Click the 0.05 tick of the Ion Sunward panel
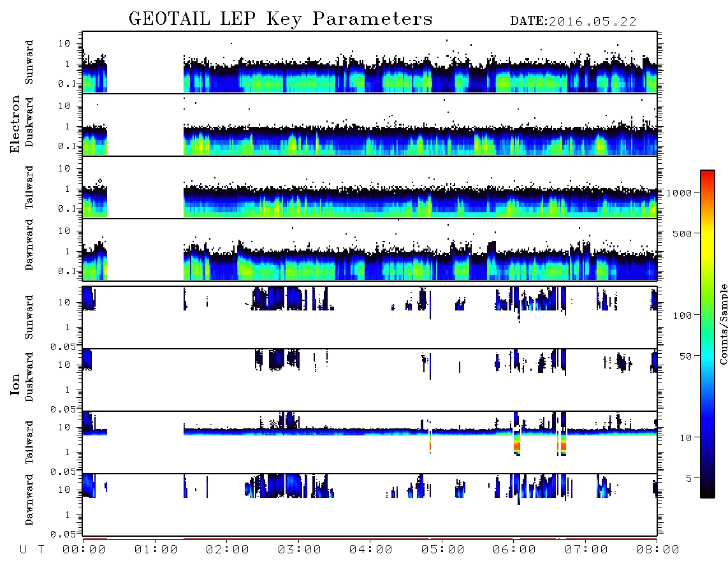Image resolution: width=728 pixels, height=561 pixels. point(62,347)
